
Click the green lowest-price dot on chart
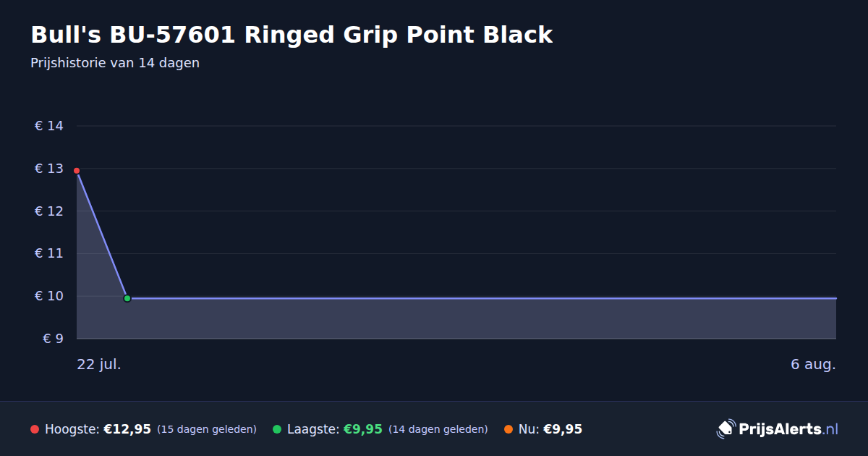(x=127, y=298)
